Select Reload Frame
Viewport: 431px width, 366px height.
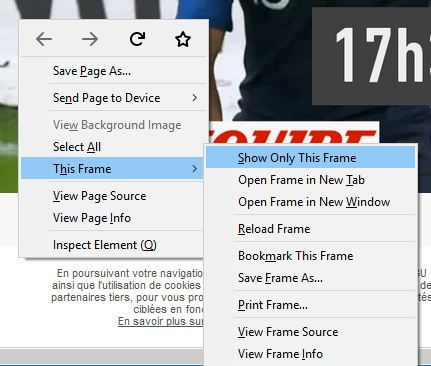pos(310,229)
